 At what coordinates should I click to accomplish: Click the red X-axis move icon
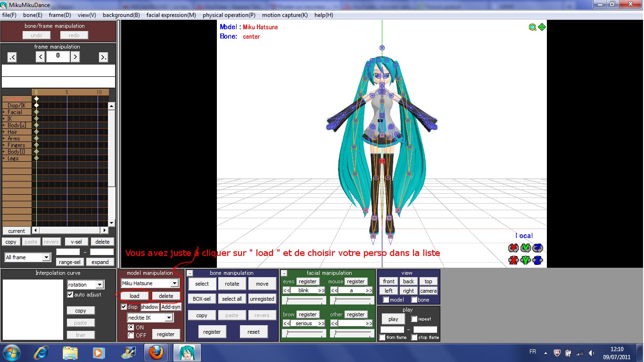[x=513, y=260]
